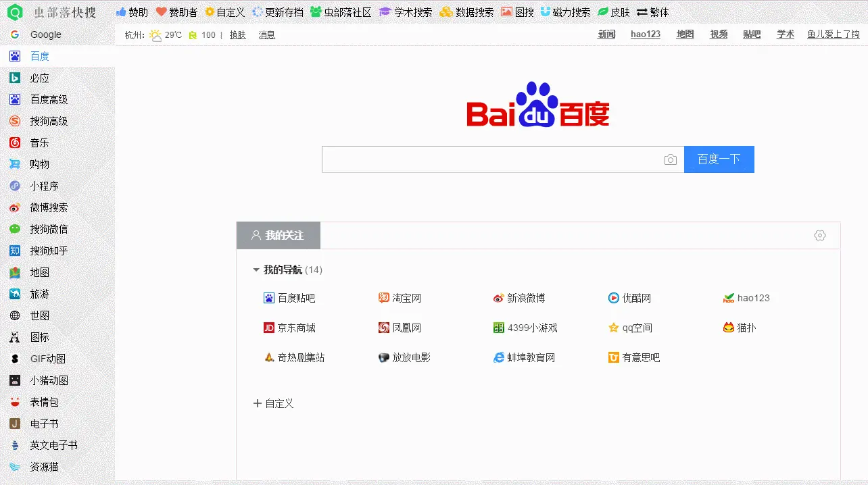Select 音乐 in the sidebar
This screenshot has height=485, width=868.
tap(57, 143)
